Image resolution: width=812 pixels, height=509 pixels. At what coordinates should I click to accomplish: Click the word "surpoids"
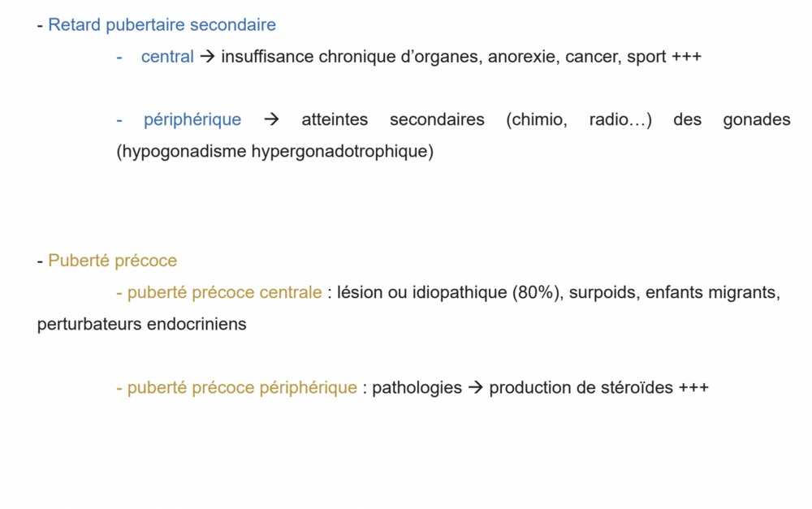coord(603,292)
